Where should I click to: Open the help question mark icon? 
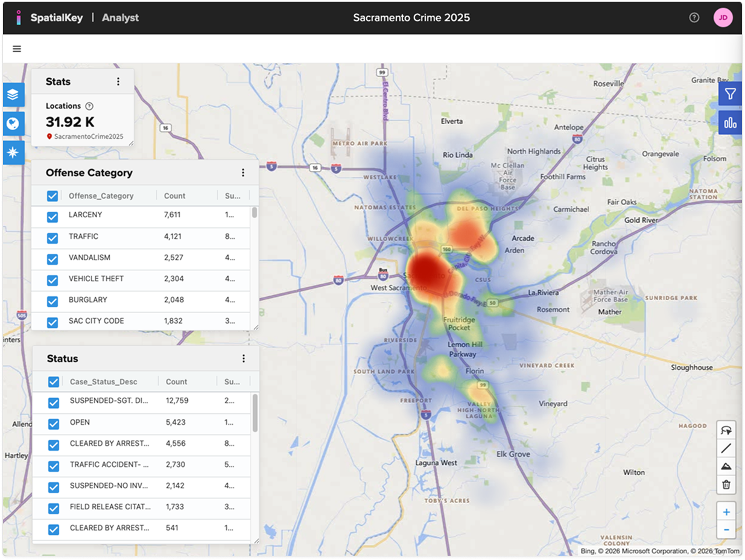[694, 17]
